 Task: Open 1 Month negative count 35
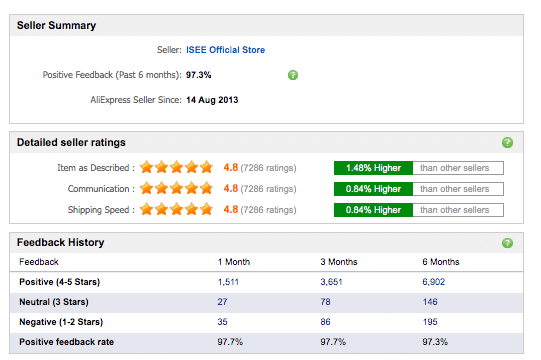click(222, 322)
